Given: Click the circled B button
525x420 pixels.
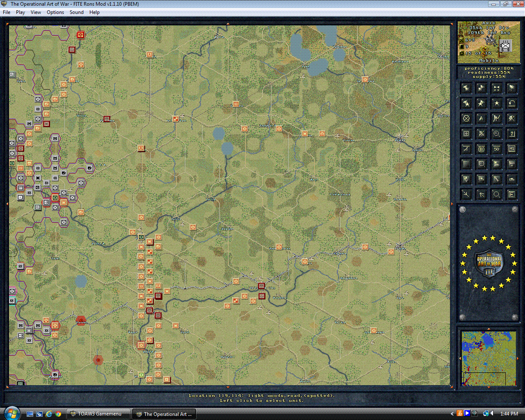Looking at the screenshot, I should [x=481, y=149].
